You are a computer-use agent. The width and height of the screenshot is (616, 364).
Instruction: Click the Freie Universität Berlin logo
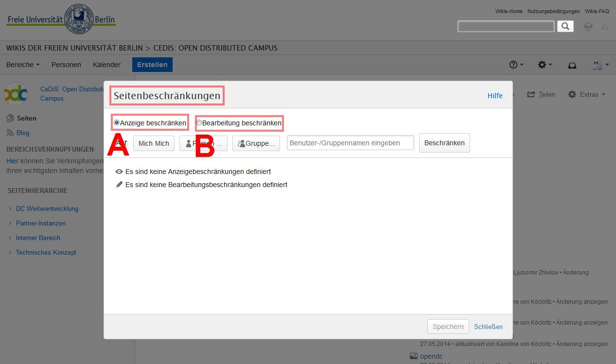(x=61, y=19)
